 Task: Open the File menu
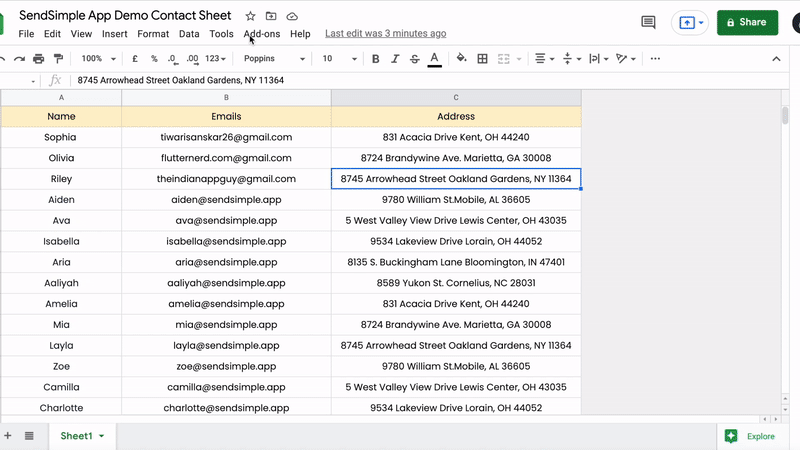pos(26,34)
